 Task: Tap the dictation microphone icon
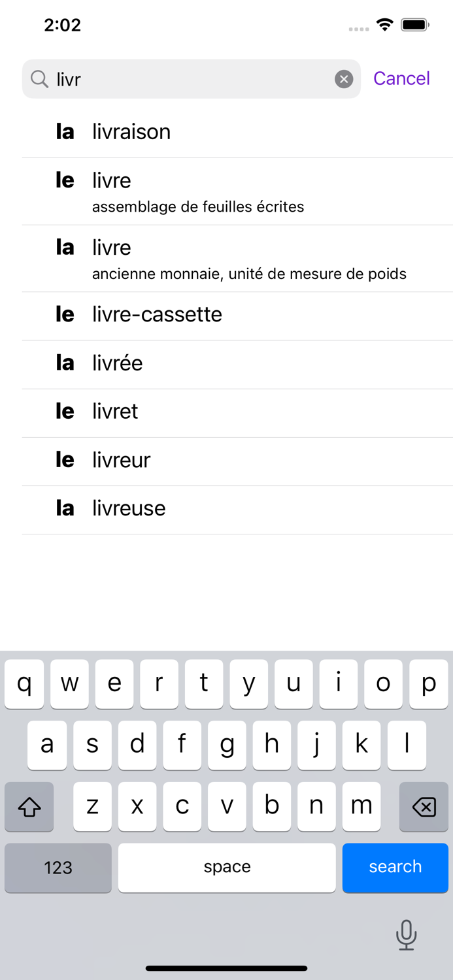pyautogui.click(x=406, y=934)
